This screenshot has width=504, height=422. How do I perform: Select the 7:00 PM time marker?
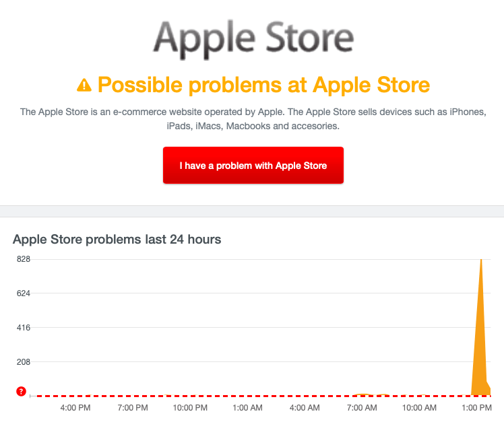pyautogui.click(x=133, y=408)
